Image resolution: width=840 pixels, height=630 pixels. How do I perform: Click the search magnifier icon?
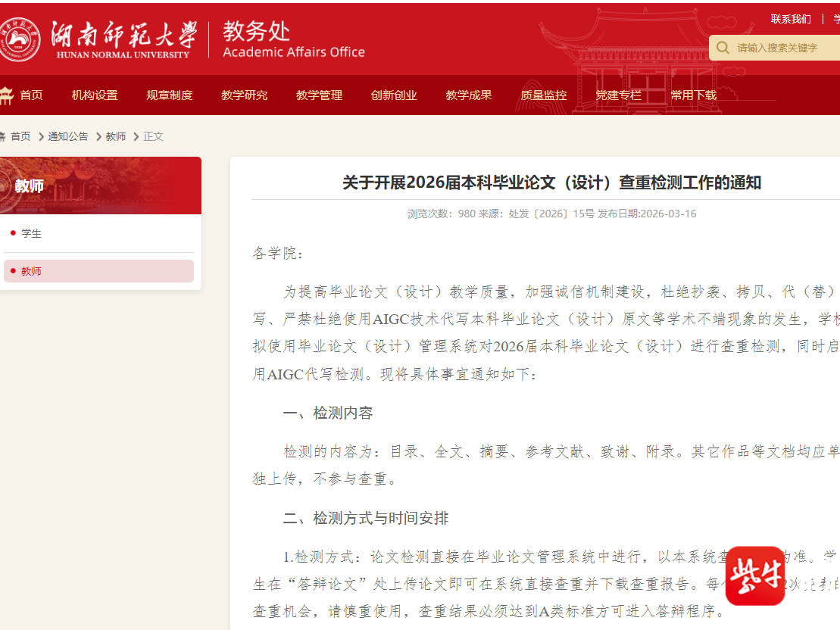point(723,48)
